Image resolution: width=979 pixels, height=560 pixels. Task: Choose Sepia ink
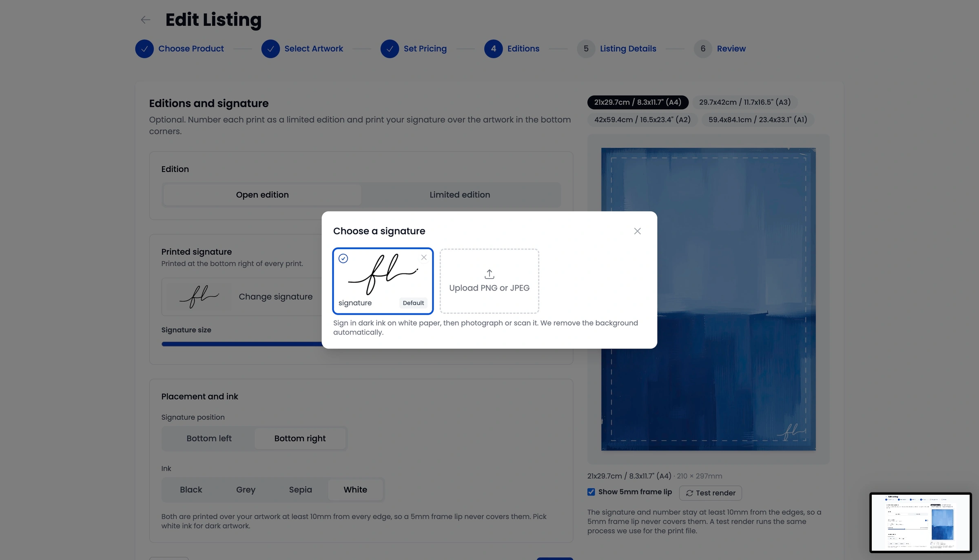coord(300,490)
